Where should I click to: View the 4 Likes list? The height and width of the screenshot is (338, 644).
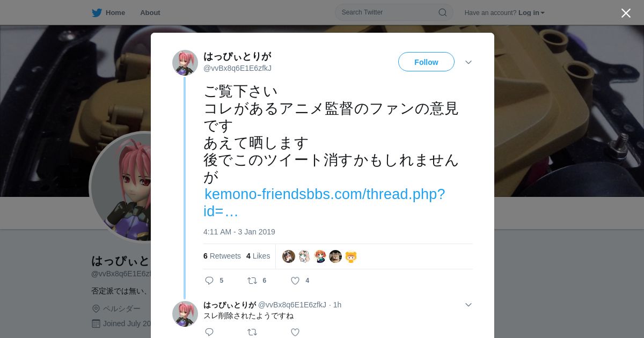coord(258,256)
